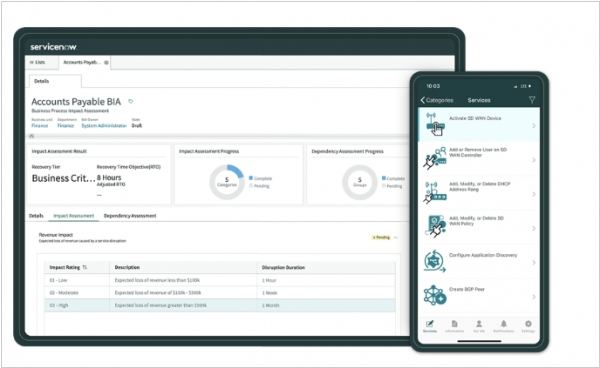
Task: Click the System Administrator link
Action: (x=104, y=125)
